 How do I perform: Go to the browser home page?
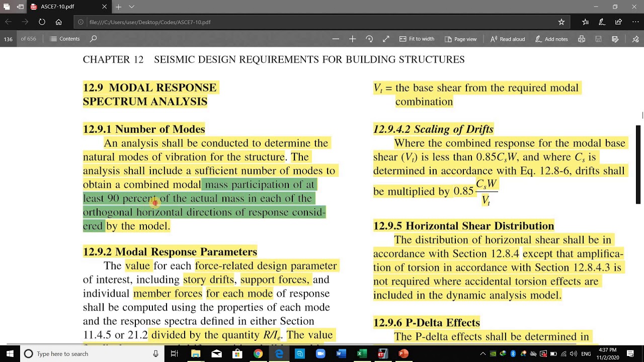58,22
